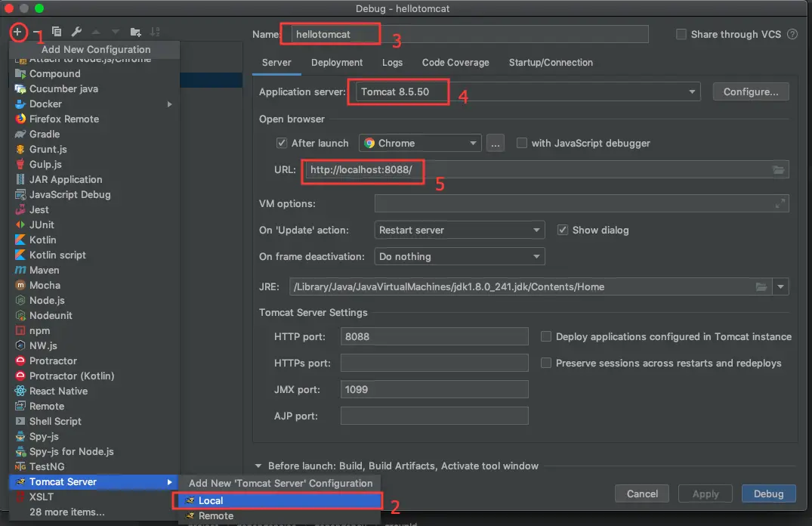Click the Configure... button
Screen dimensions: 812x526
pos(751,91)
